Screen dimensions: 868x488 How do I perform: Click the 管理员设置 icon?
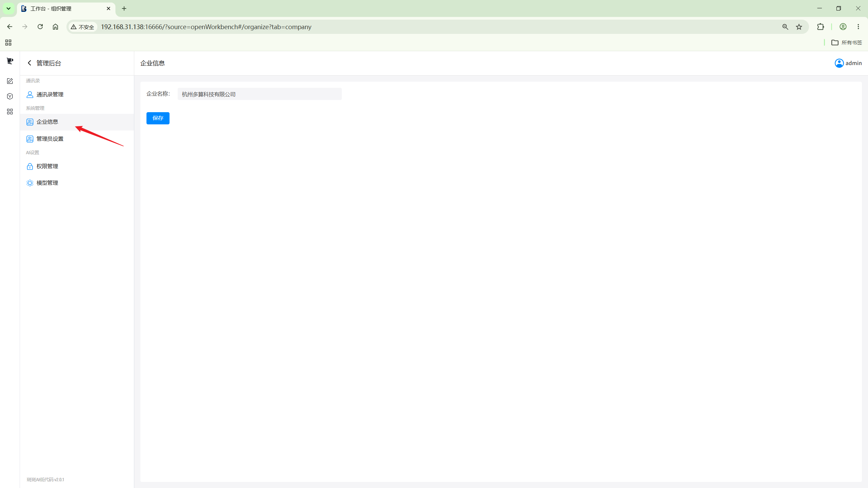click(x=30, y=139)
